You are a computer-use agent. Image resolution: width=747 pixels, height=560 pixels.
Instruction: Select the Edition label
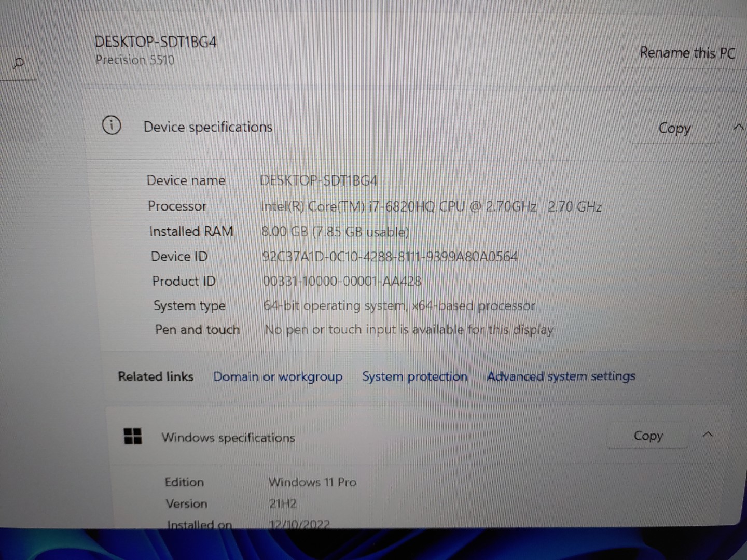(x=184, y=482)
